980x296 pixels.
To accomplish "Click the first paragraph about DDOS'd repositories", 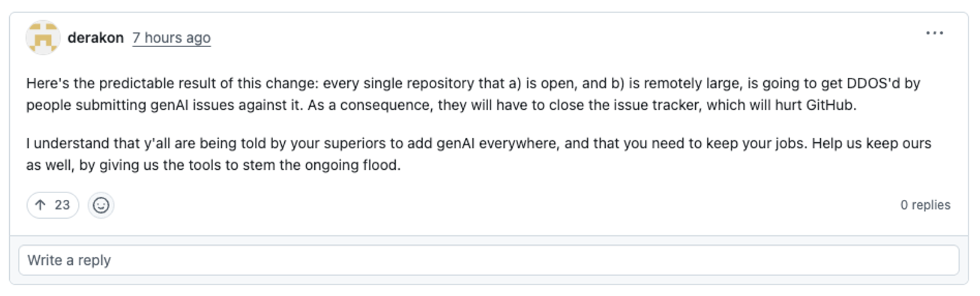I will [473, 94].
